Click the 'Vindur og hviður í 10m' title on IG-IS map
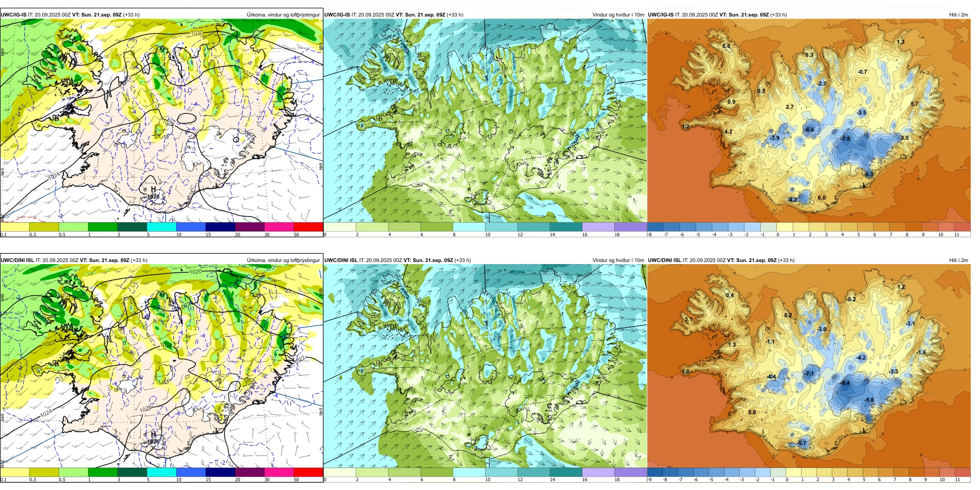Screen dimensions: 980x490 (618, 15)
